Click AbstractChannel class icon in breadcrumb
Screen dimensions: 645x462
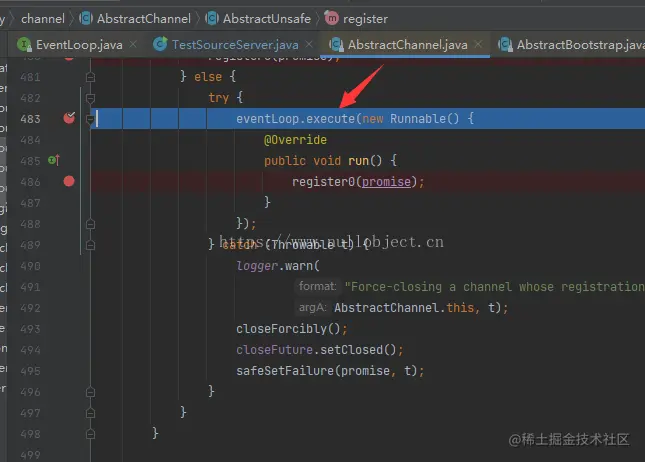pos(86,18)
